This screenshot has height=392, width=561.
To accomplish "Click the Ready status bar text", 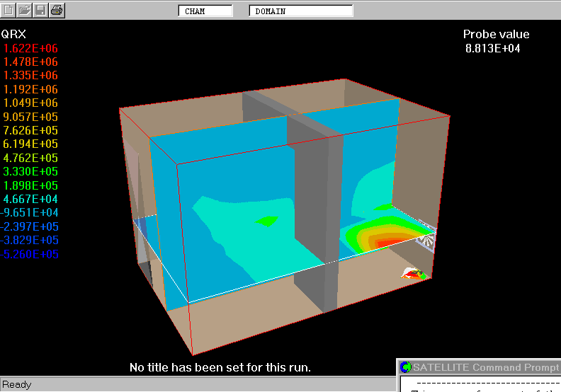I will coord(17,385).
